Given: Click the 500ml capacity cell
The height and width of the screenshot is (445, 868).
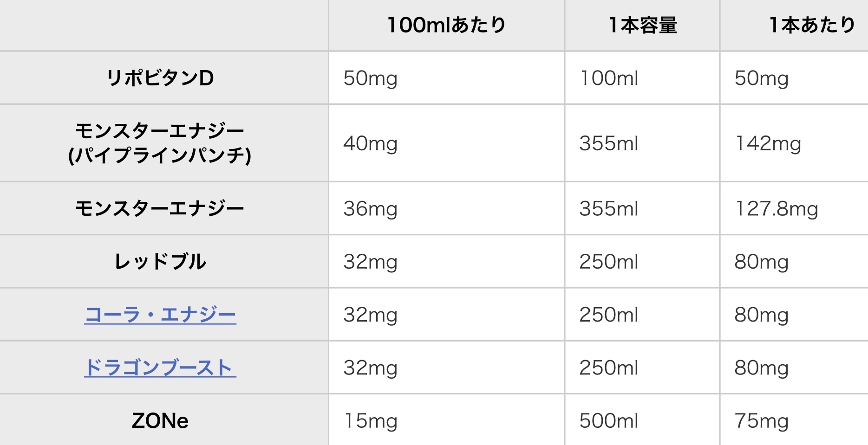Looking at the screenshot, I should tap(608, 421).
